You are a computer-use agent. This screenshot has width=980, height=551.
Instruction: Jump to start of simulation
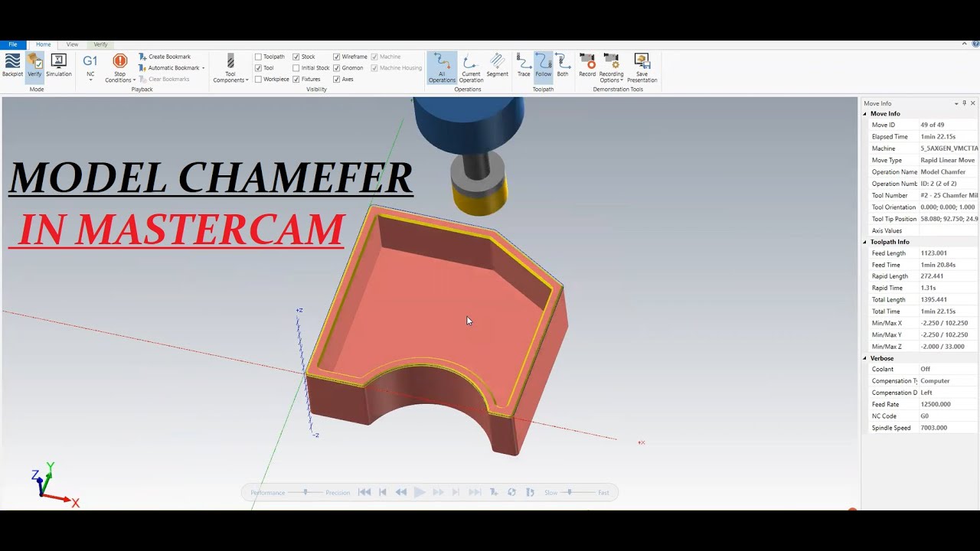(x=364, y=492)
